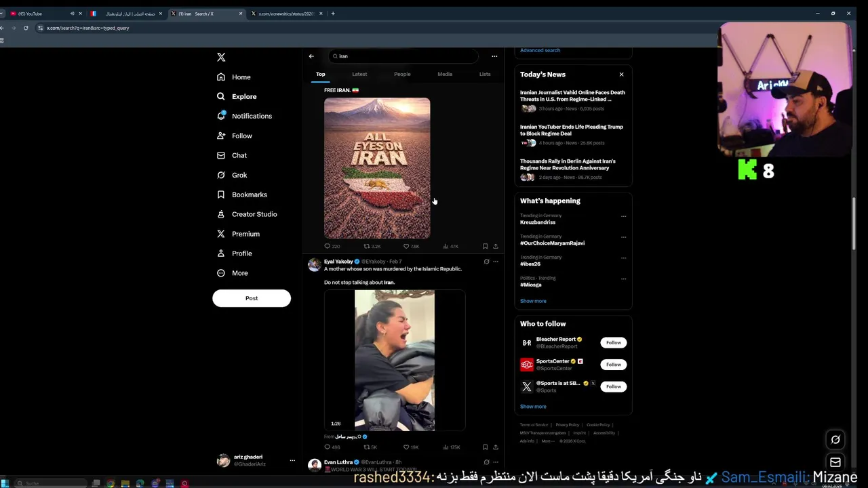Image resolution: width=868 pixels, height=488 pixels.
Task: Open Explore page
Action: [x=237, y=97]
